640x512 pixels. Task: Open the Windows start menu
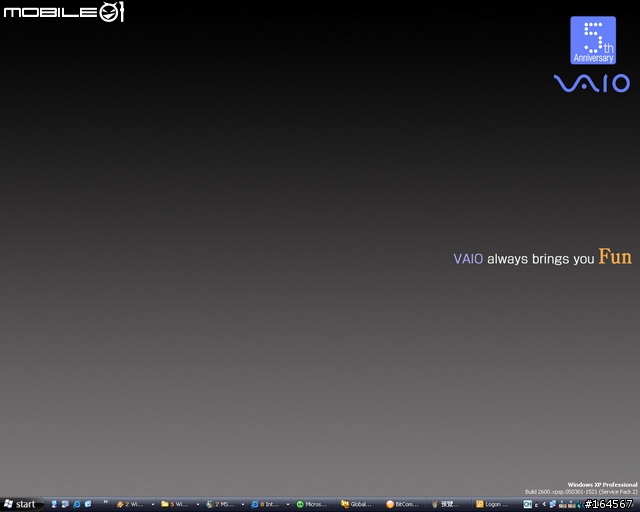tap(21, 504)
